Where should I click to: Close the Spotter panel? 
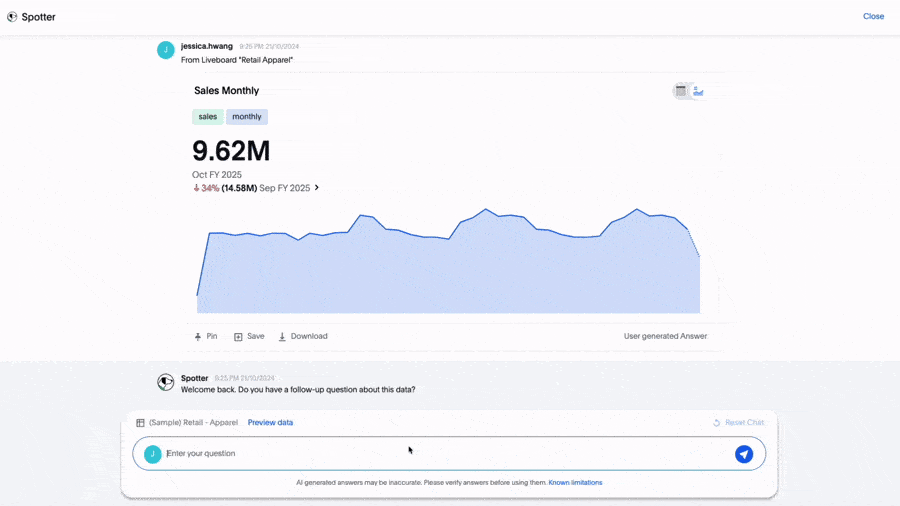[x=873, y=17]
